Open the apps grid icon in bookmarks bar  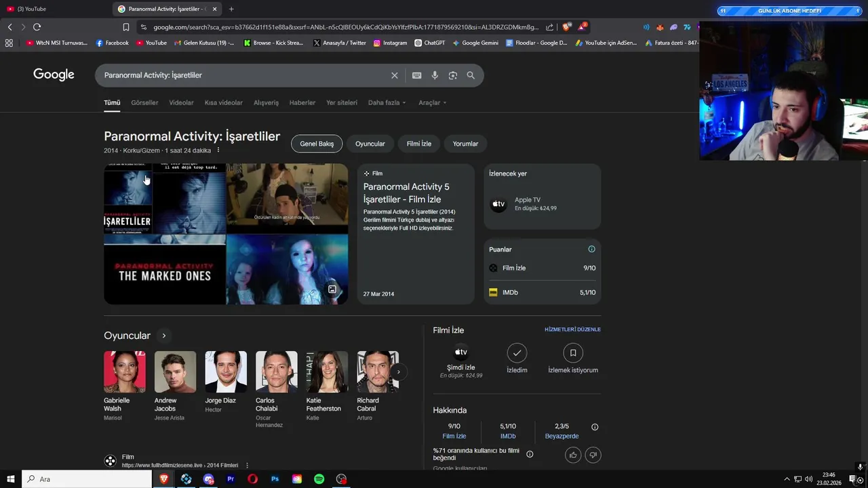tap(9, 43)
